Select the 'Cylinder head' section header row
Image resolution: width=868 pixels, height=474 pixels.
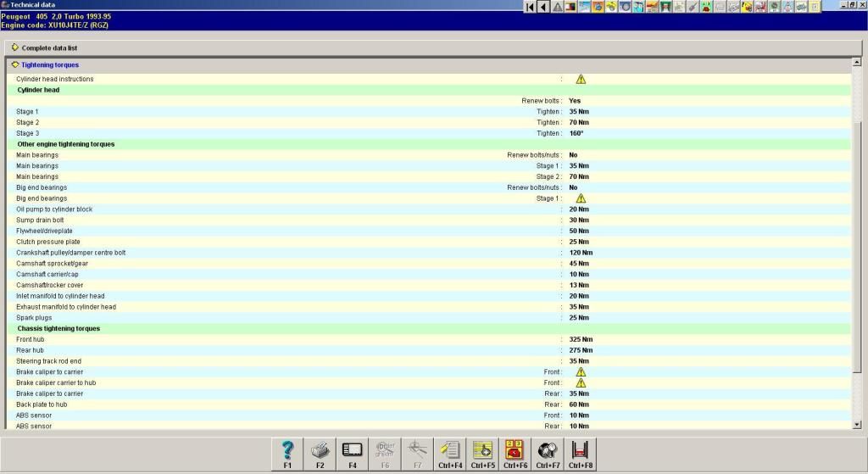click(x=429, y=90)
